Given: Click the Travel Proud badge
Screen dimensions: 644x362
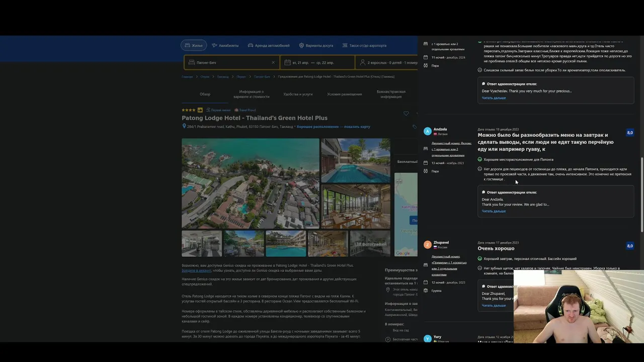Looking at the screenshot, I should (245, 110).
